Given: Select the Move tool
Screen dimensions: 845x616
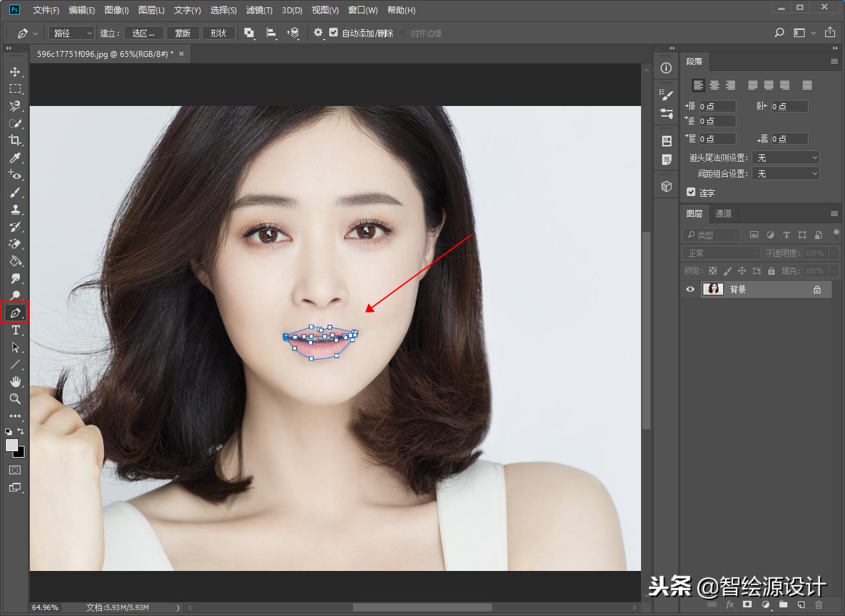Looking at the screenshot, I should tap(15, 72).
